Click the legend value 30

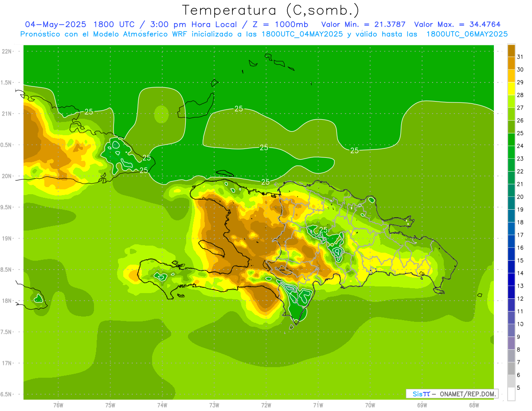520,70
